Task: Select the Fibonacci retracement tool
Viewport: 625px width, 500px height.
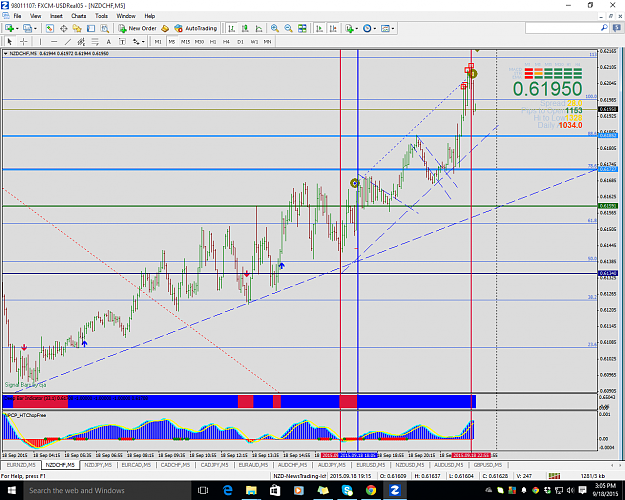Action: tap(95, 41)
